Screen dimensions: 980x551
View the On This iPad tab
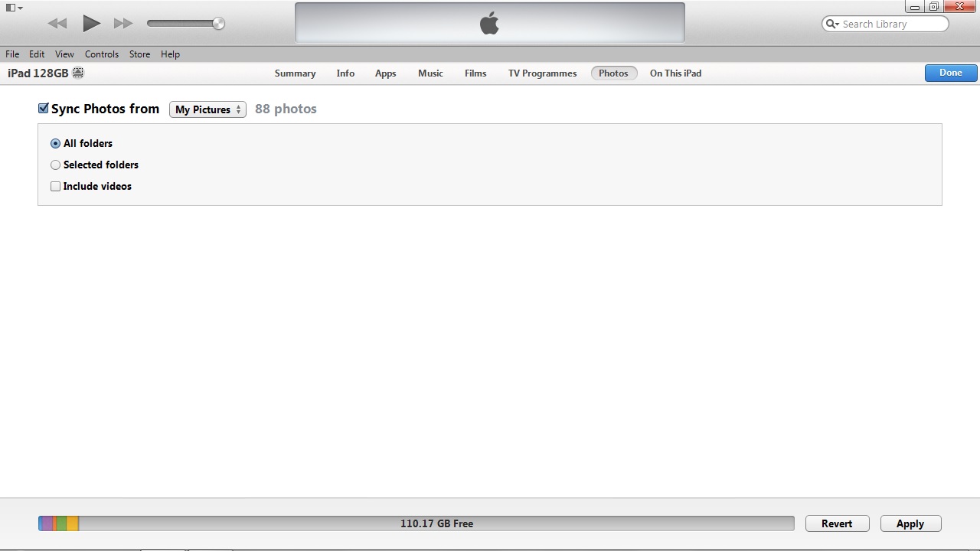pos(675,73)
